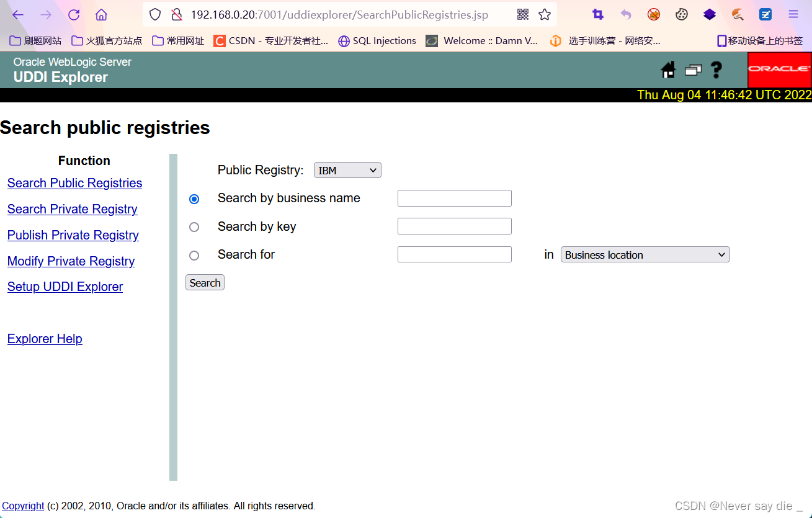Select the Search for radio button
812x518 pixels.
194,255
